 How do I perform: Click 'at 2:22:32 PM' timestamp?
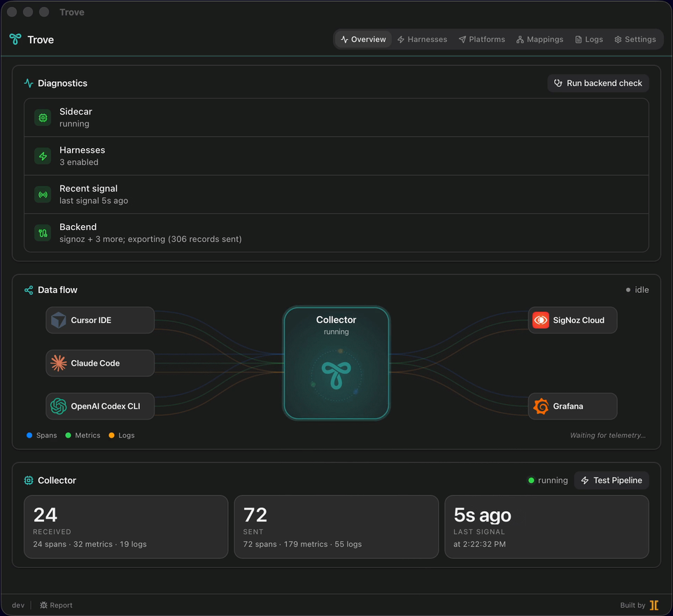pos(479,544)
